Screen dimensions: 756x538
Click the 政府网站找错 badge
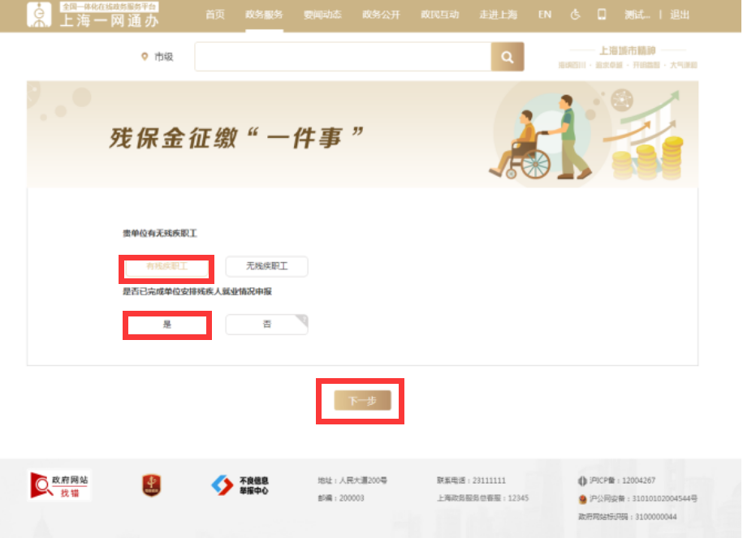[59, 484]
